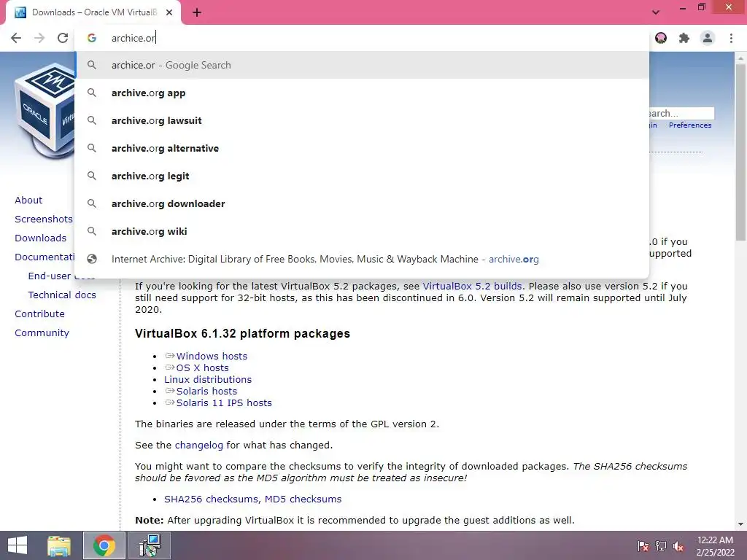Open the changelog link
This screenshot has width=747, height=560.
point(198,446)
